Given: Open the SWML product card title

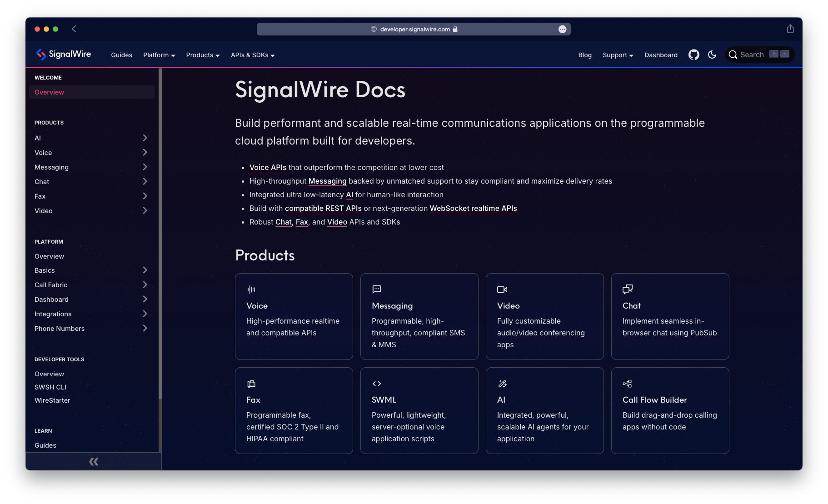Looking at the screenshot, I should point(384,400).
